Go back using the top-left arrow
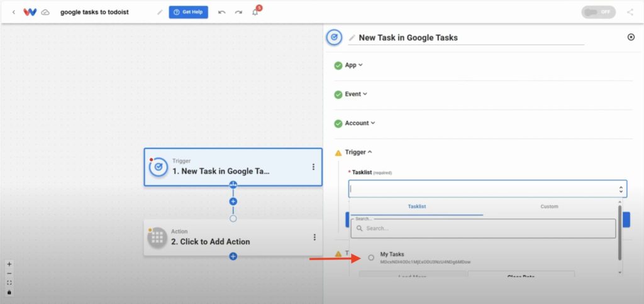 coord(14,13)
